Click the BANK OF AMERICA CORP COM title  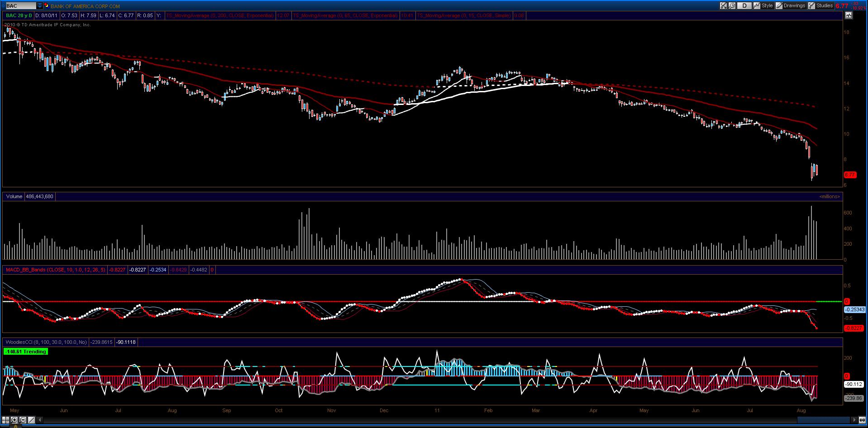click(x=85, y=6)
